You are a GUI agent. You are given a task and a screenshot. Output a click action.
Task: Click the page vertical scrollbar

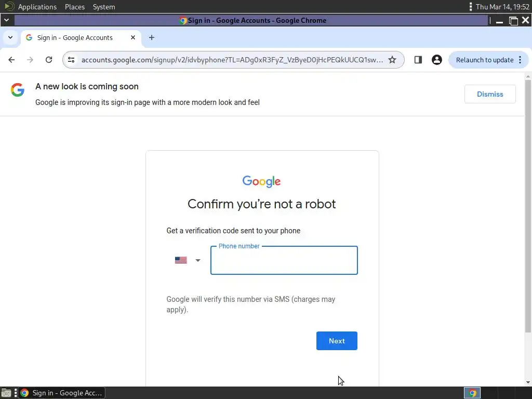pyautogui.click(x=528, y=206)
